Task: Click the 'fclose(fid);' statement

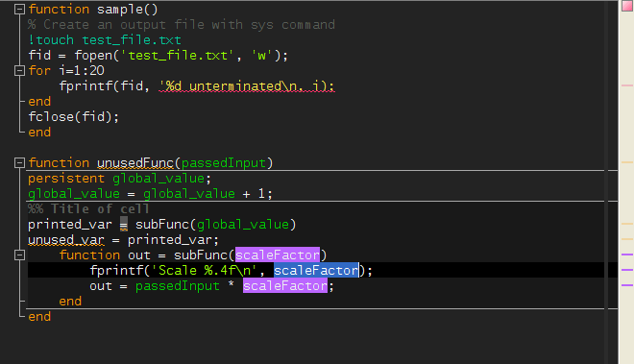Action: pyautogui.click(x=73, y=117)
